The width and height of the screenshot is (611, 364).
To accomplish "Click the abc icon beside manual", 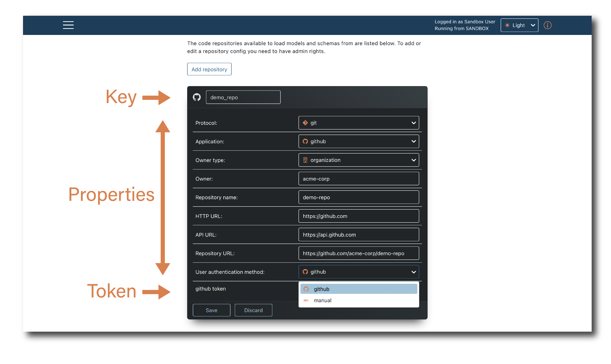I will [306, 300].
